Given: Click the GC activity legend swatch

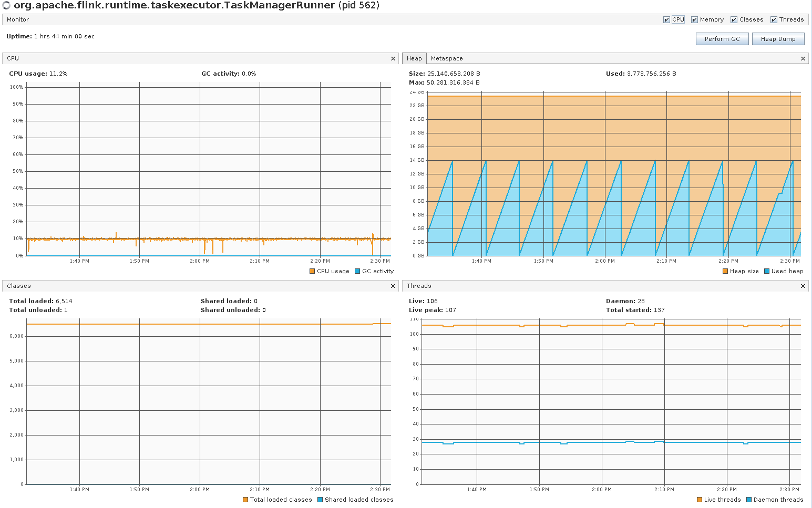Looking at the screenshot, I should pos(357,272).
